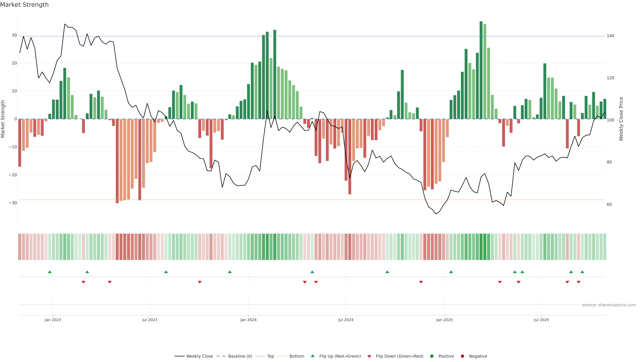This screenshot has height=362, width=644.
Task: Click Flip Up green triangle legend icon
Action: (x=312, y=356)
